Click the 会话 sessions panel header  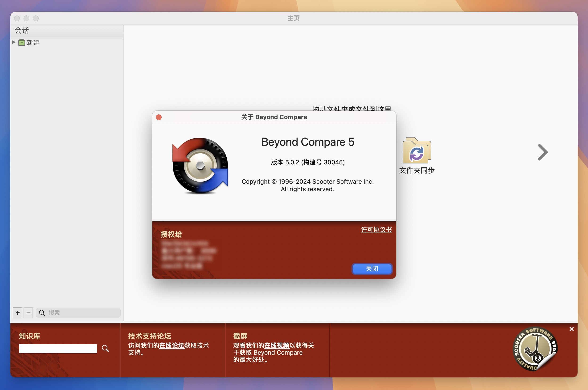[x=67, y=31]
